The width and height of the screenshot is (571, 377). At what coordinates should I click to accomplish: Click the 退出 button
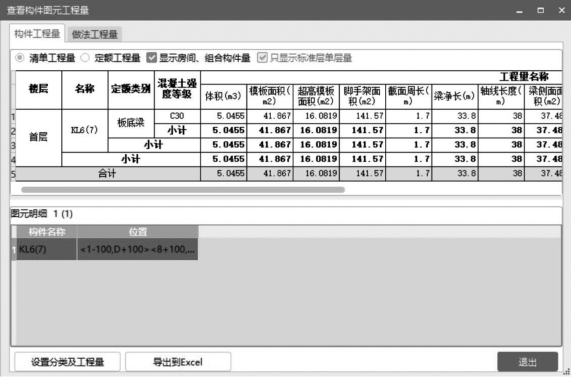[x=527, y=362]
